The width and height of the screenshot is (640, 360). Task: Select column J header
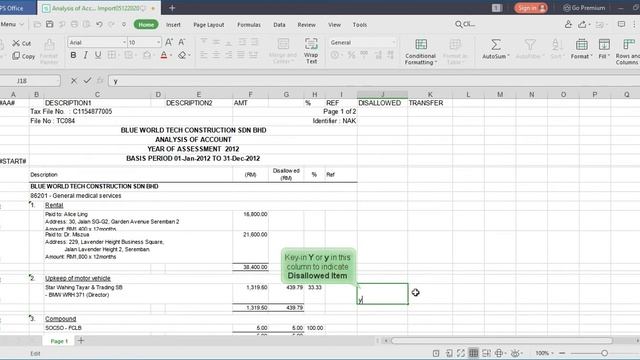tap(382, 94)
